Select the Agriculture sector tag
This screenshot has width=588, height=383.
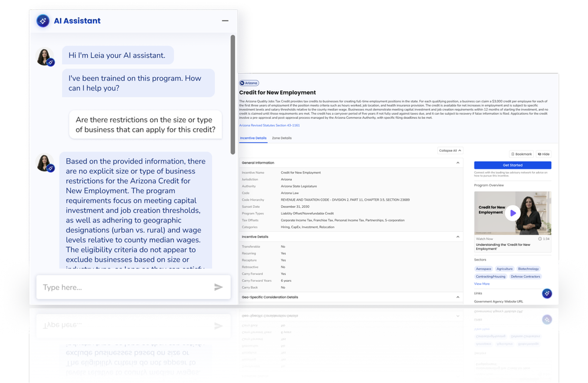[505, 269]
